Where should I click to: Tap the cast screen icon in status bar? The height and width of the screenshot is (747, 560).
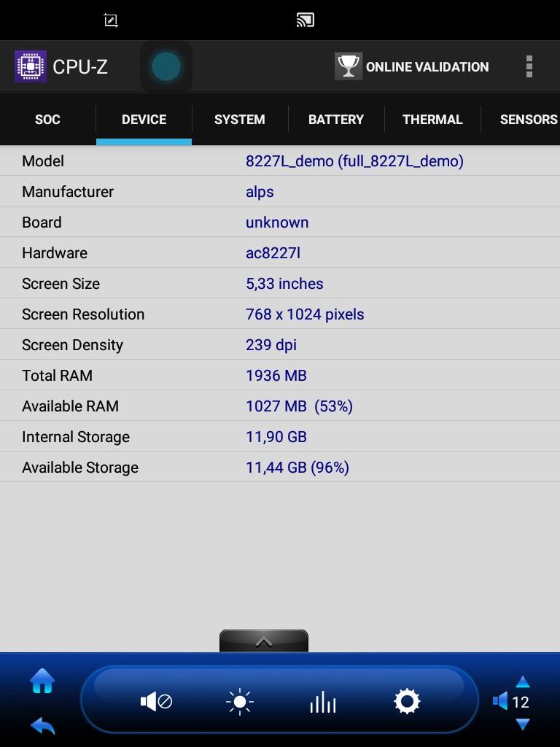306,20
